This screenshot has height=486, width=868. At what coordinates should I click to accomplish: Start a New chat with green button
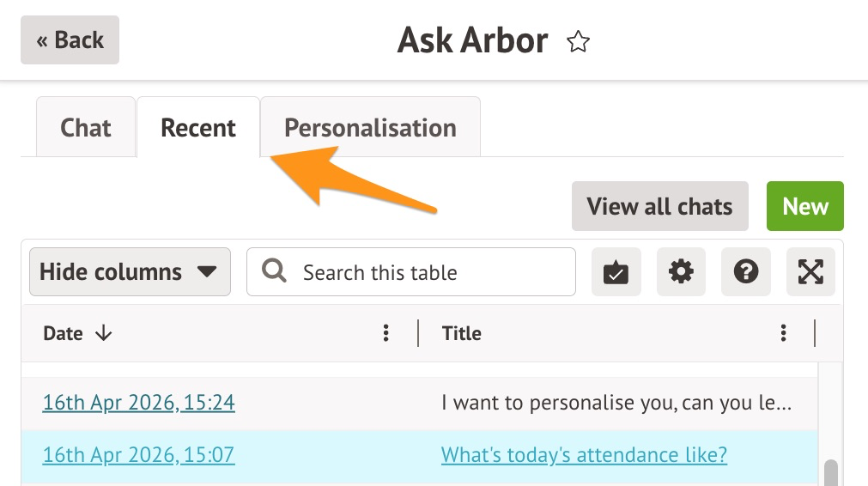(804, 206)
